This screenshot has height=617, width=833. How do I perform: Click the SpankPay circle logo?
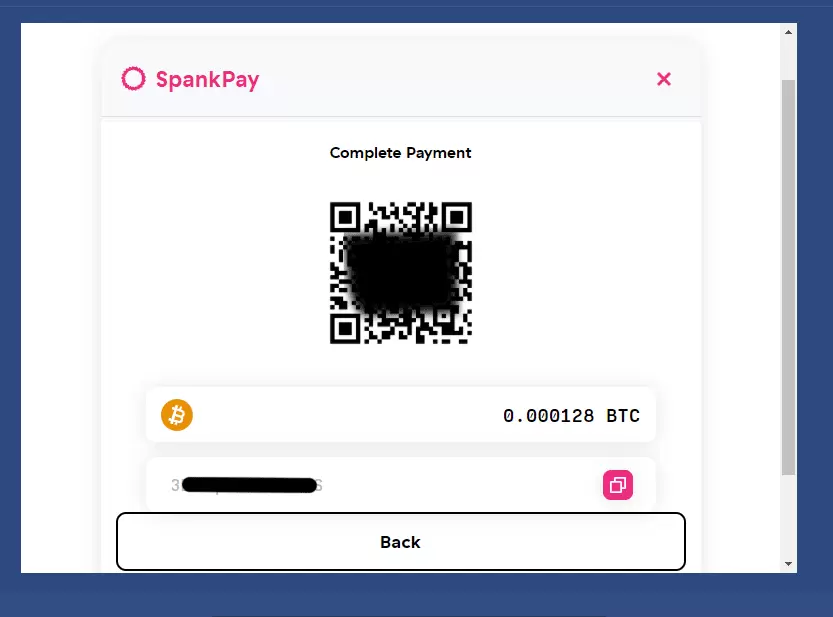tap(133, 79)
